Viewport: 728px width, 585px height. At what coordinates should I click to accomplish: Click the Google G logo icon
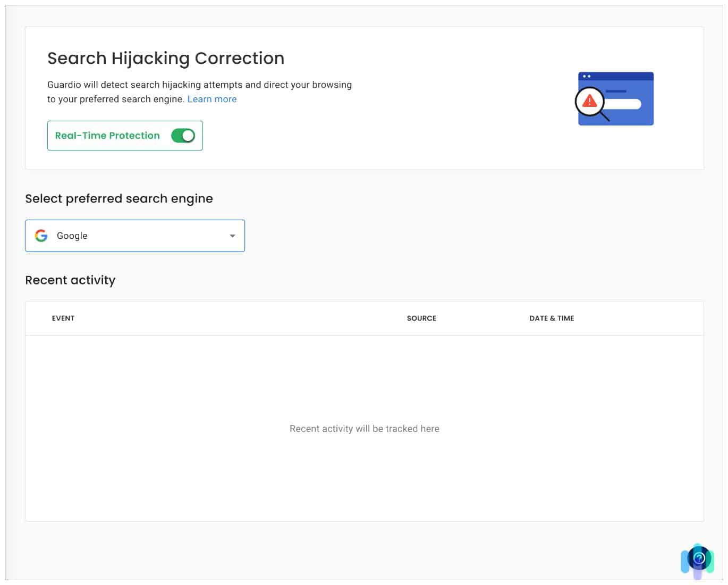[41, 236]
